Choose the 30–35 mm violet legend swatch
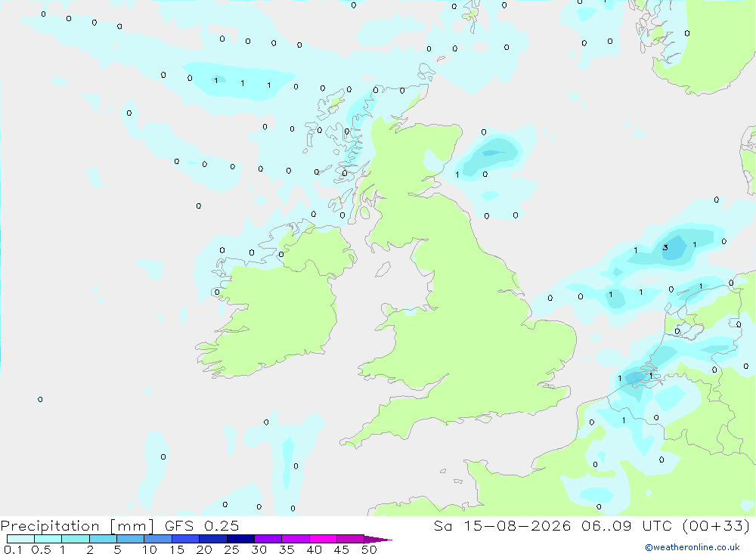Image resolution: width=756 pixels, height=554 pixels. coord(268,539)
